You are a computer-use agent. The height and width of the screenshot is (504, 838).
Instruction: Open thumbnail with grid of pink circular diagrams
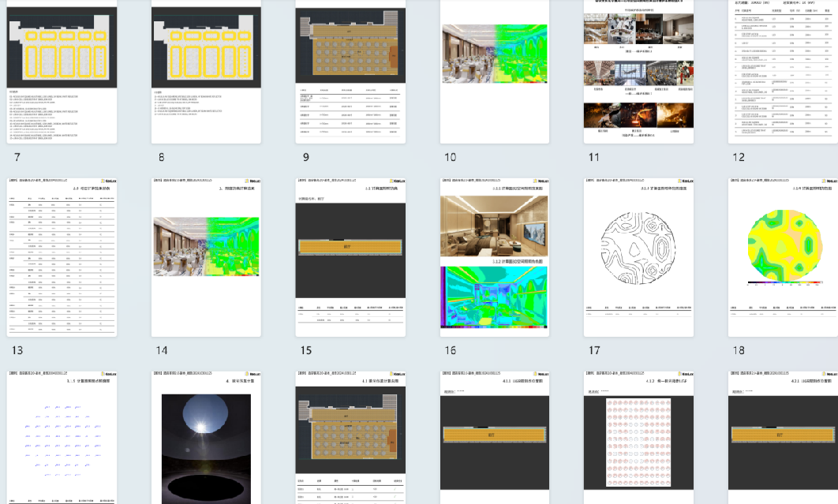(638, 438)
